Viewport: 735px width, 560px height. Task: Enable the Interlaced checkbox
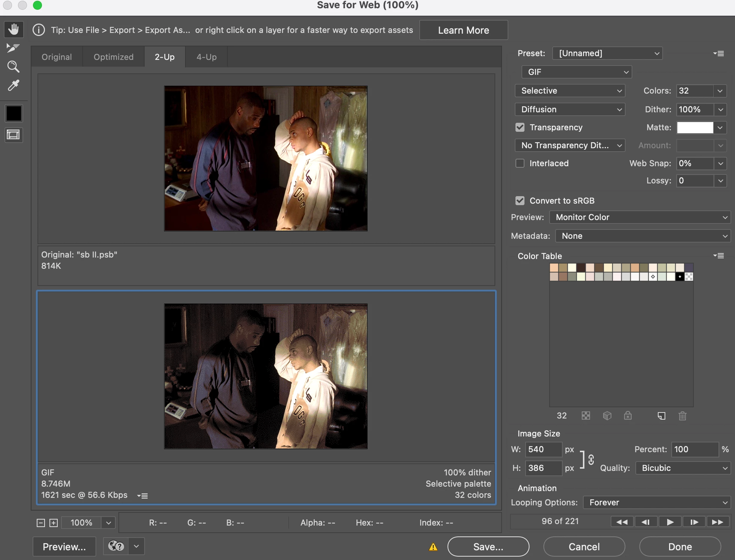click(x=520, y=163)
